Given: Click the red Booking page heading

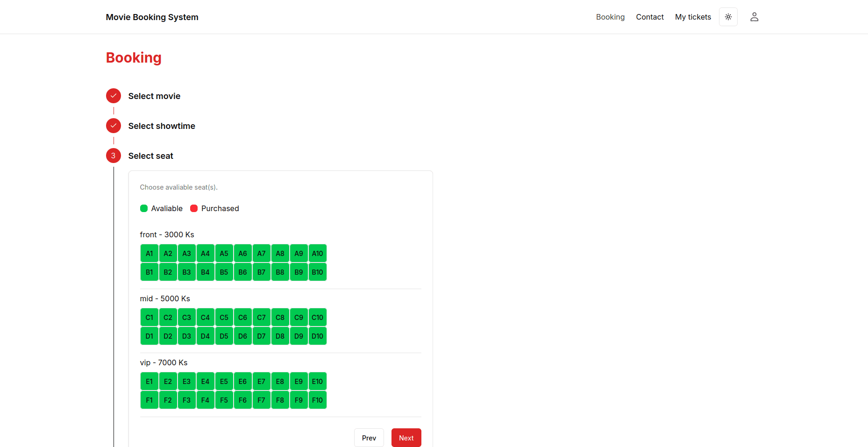Looking at the screenshot, I should point(134,57).
